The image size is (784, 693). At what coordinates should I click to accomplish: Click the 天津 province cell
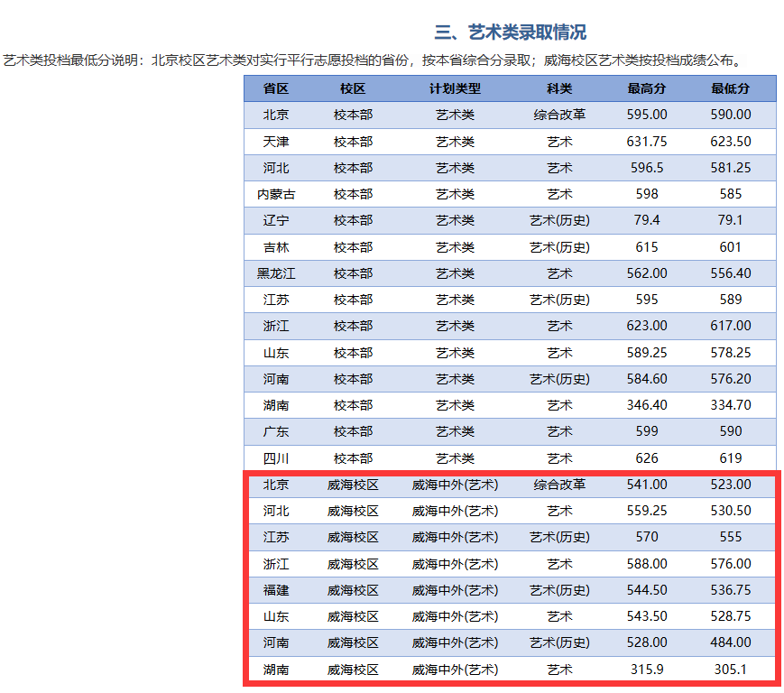pos(276,142)
